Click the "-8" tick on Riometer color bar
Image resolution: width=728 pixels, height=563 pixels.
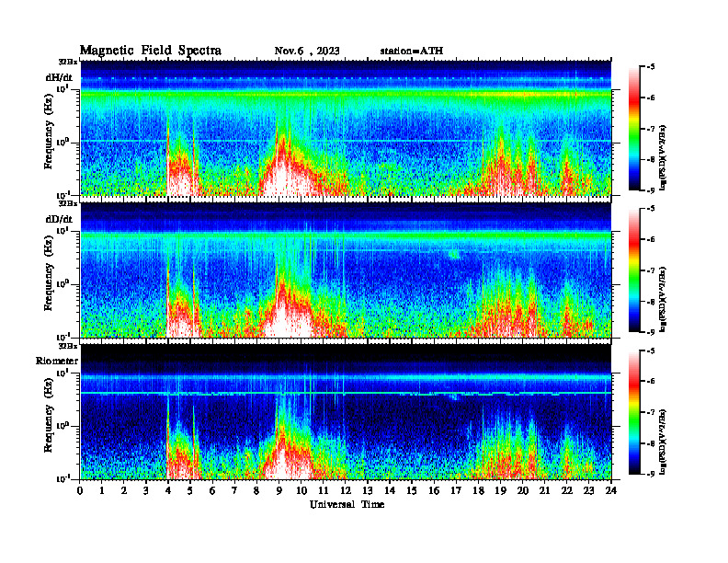652,443
